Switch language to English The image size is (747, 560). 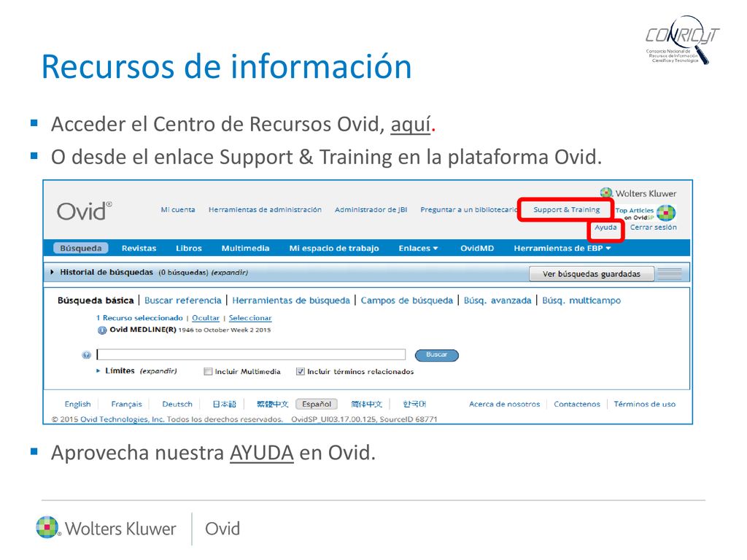[77, 404]
